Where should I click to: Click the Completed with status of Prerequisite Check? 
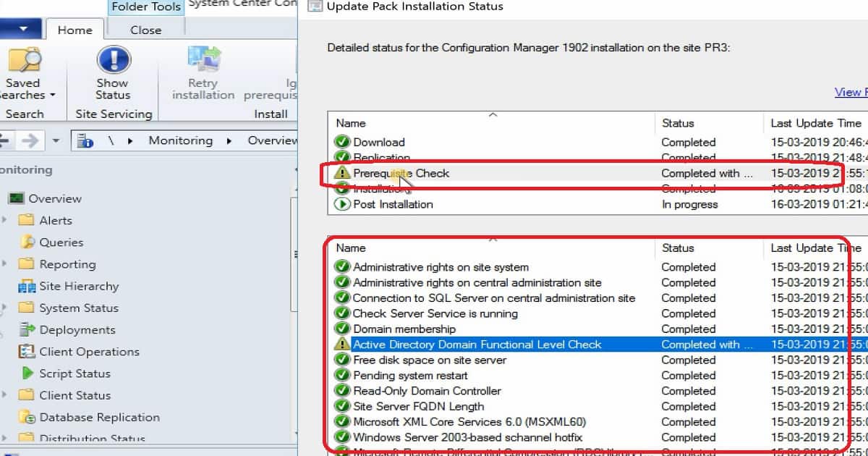pos(707,173)
